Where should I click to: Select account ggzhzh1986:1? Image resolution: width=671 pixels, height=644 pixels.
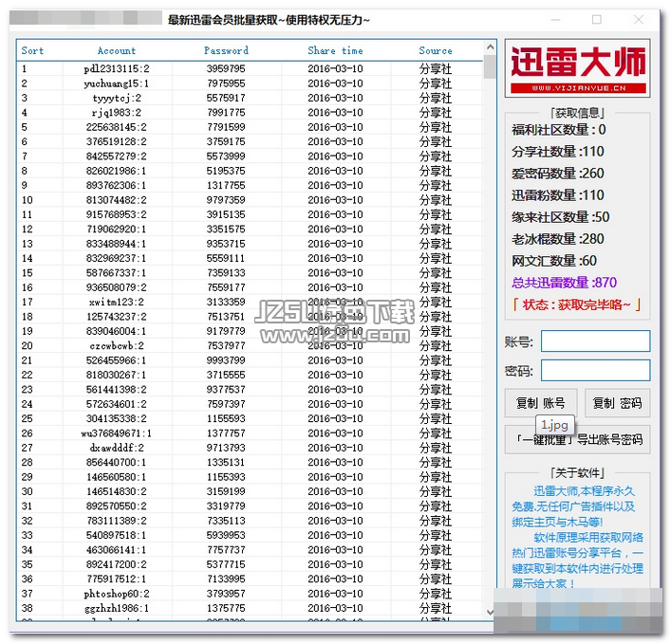pos(117,608)
